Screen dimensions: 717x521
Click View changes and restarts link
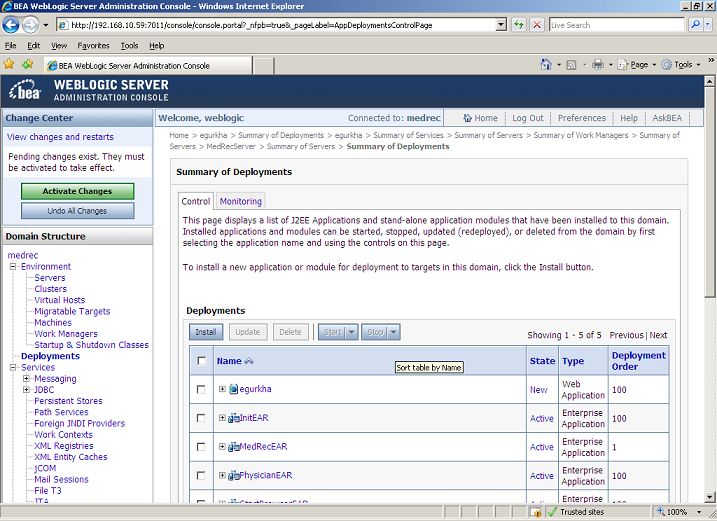[x=60, y=137]
